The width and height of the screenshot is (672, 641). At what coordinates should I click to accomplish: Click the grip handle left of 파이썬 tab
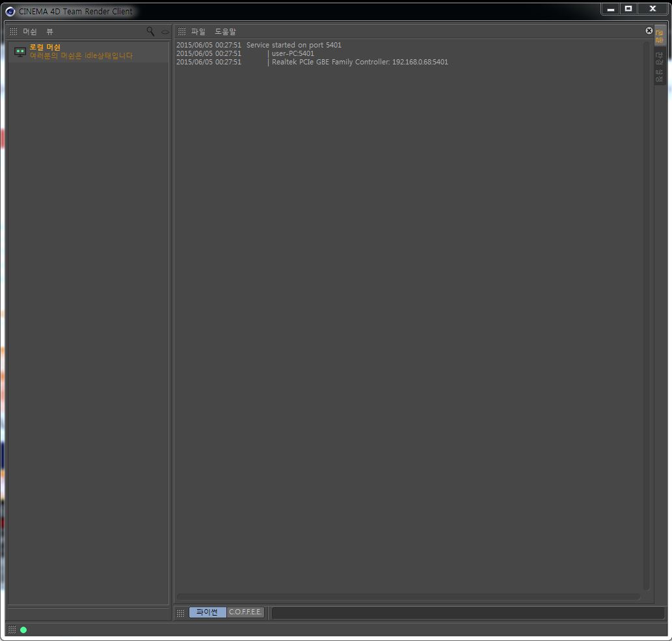point(180,613)
